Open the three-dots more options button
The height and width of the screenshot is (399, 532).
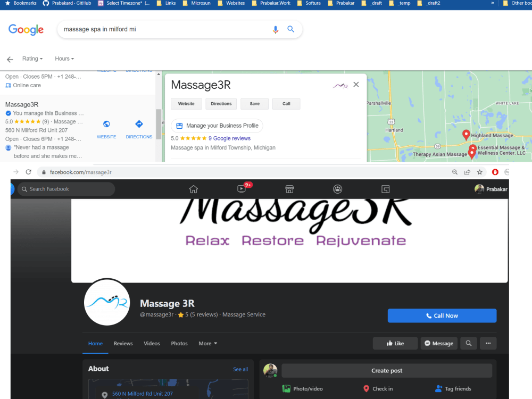pyautogui.click(x=488, y=343)
